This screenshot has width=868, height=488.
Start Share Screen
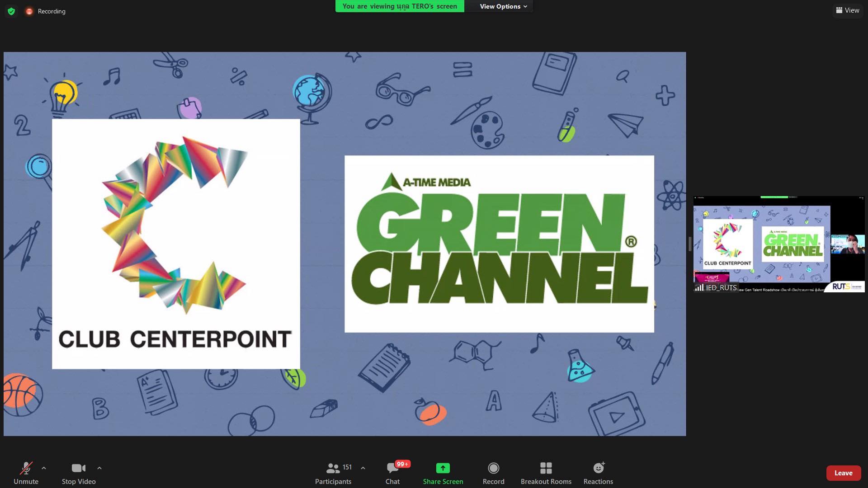pos(443,473)
